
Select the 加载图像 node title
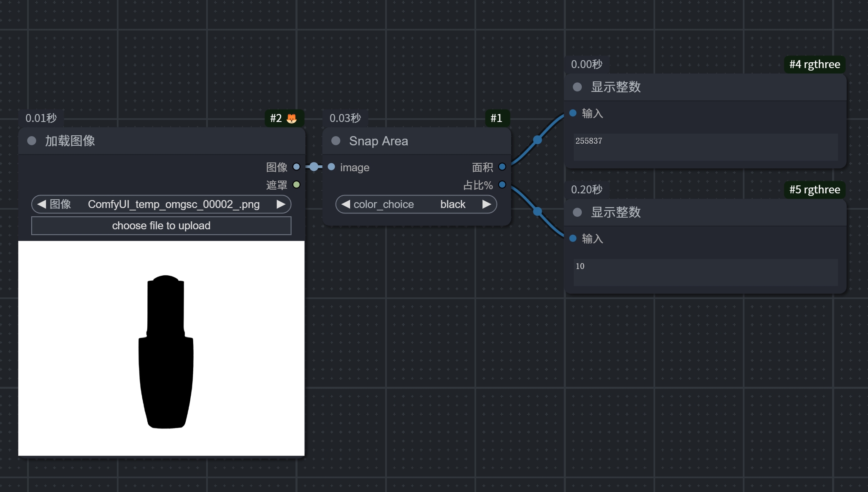click(70, 141)
